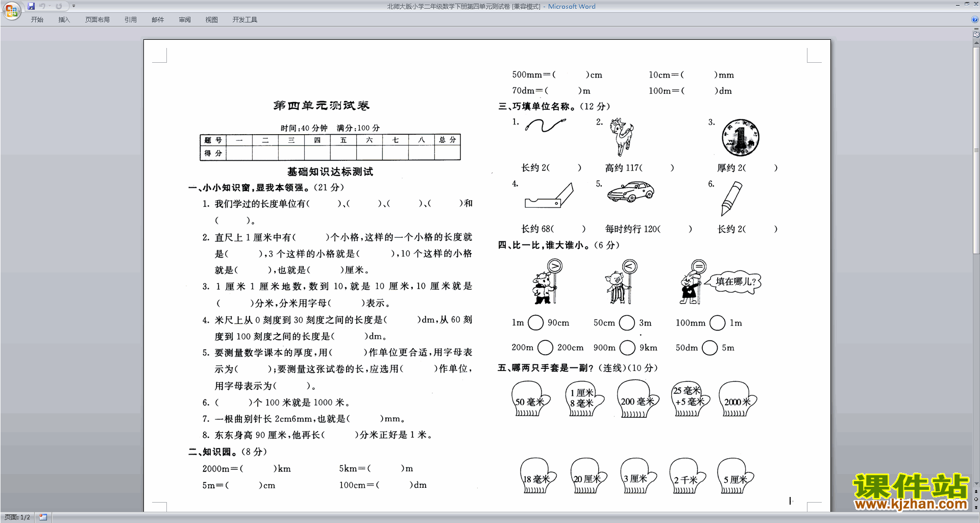This screenshot has width=980, height=523.
Task: Select the car picture in item 5
Action: click(631, 192)
